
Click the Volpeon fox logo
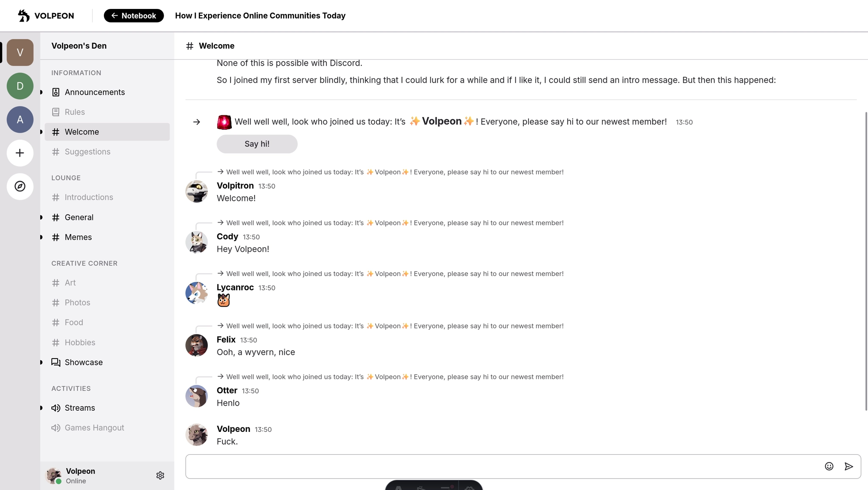(x=24, y=16)
